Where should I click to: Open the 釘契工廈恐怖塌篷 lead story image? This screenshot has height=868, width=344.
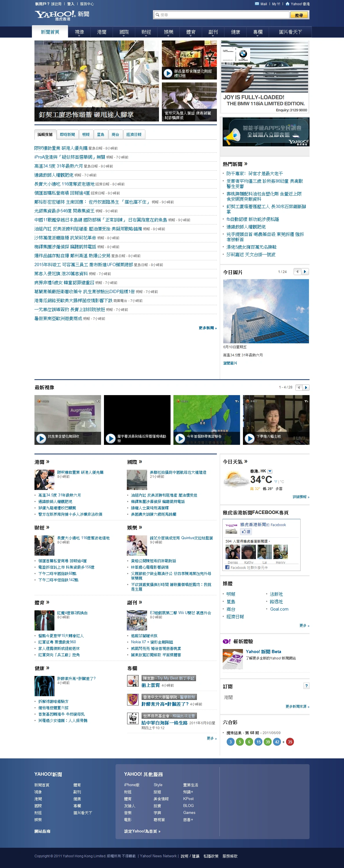(96, 81)
